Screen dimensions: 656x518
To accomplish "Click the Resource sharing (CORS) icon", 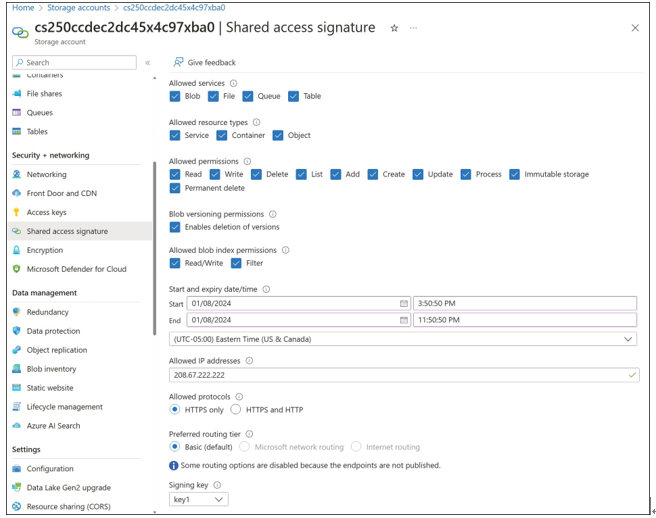I will point(17,506).
